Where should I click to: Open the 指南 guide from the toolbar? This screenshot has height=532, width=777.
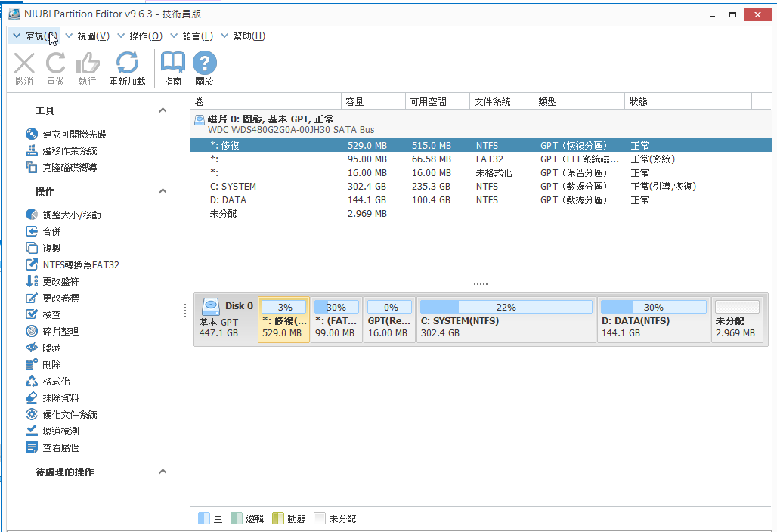(x=172, y=67)
